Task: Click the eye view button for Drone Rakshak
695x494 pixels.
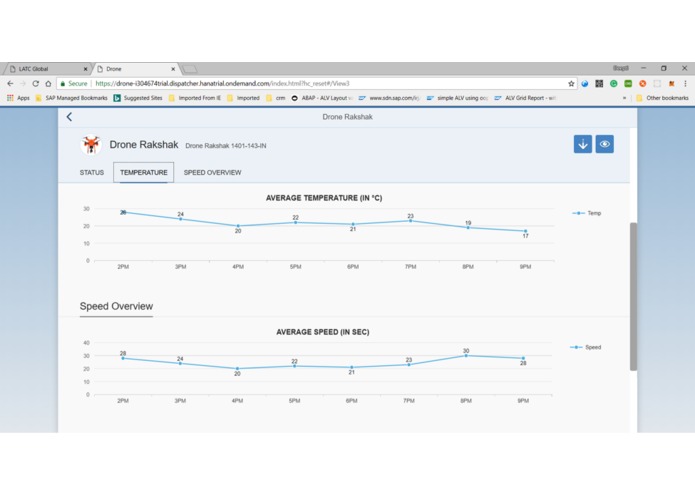Action: (605, 144)
